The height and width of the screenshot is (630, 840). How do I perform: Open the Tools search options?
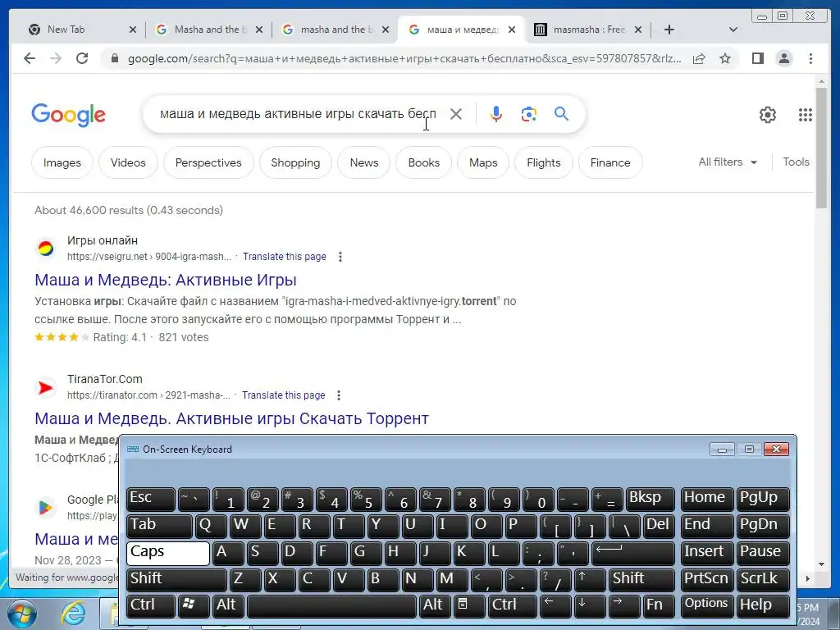[796, 162]
